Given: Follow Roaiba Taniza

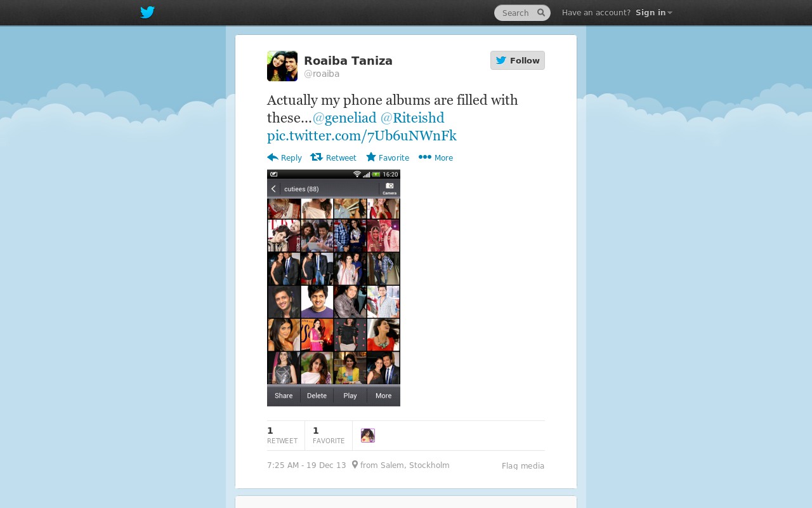Looking at the screenshot, I should coord(518,60).
